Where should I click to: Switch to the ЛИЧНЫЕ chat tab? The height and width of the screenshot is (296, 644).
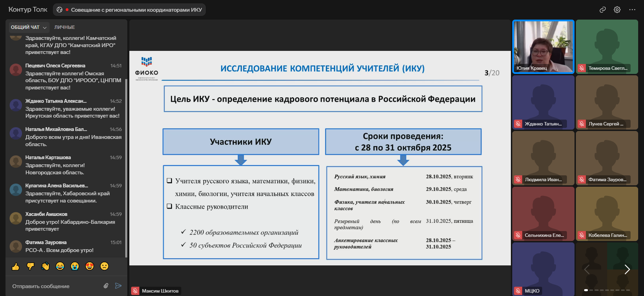pyautogui.click(x=64, y=27)
